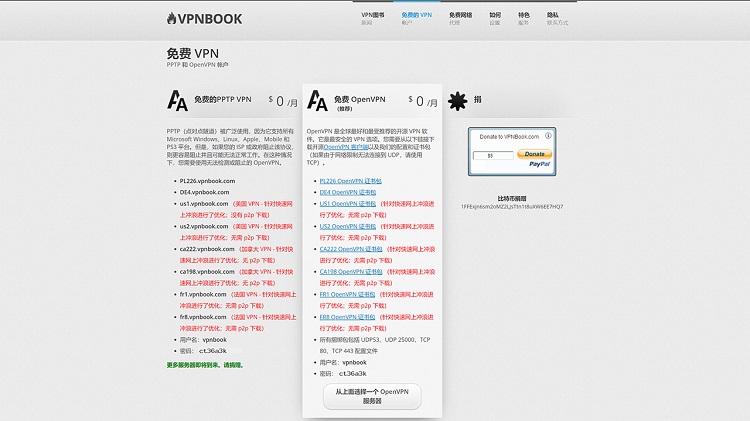Click the ca198.vpnbook.com server entry
This screenshot has width=750, height=421.
207,272
